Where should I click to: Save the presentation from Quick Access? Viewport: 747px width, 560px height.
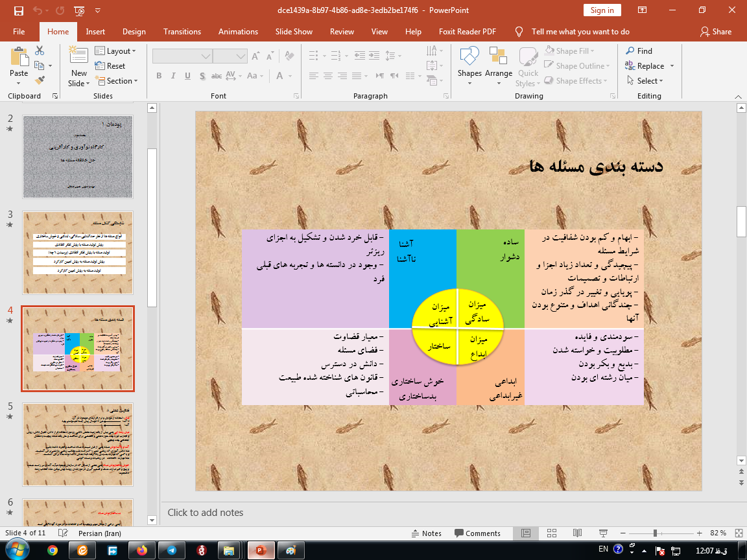(x=18, y=10)
